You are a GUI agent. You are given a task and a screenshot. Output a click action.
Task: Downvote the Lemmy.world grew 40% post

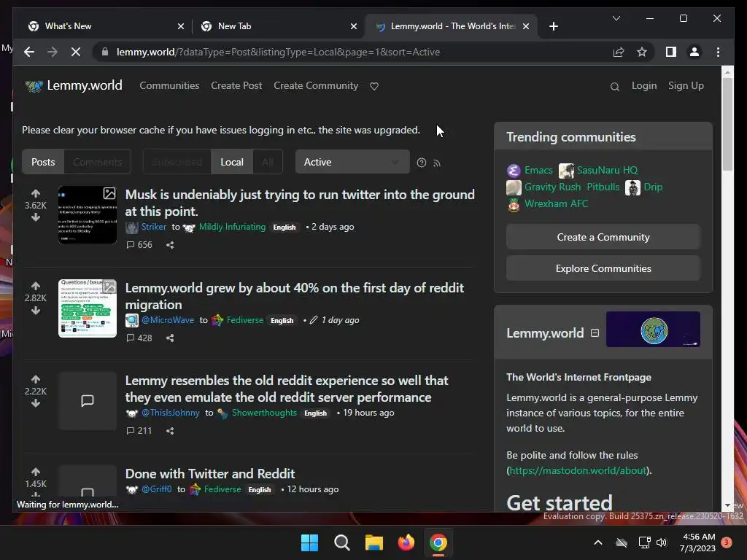[36, 311]
